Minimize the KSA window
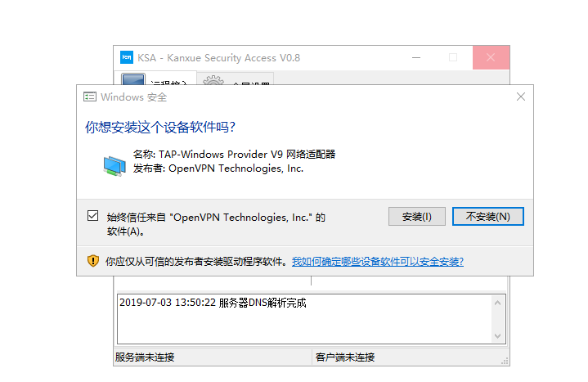The height and width of the screenshot is (382, 588). point(416,57)
